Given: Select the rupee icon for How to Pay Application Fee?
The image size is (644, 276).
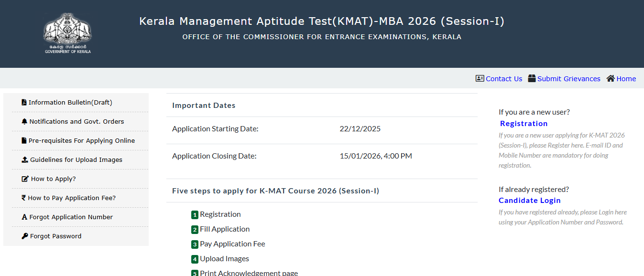Looking at the screenshot, I should point(23,198).
